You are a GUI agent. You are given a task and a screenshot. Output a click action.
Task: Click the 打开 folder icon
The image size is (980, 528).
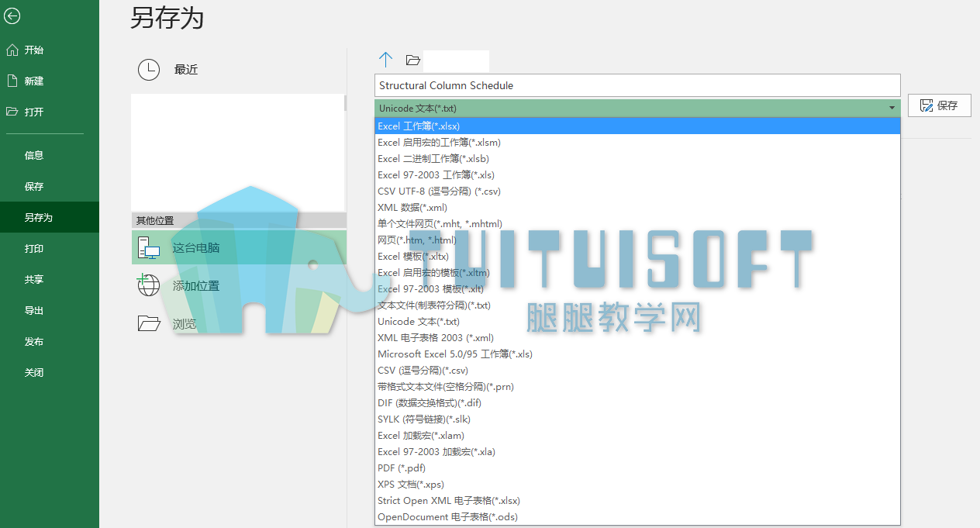pos(12,112)
